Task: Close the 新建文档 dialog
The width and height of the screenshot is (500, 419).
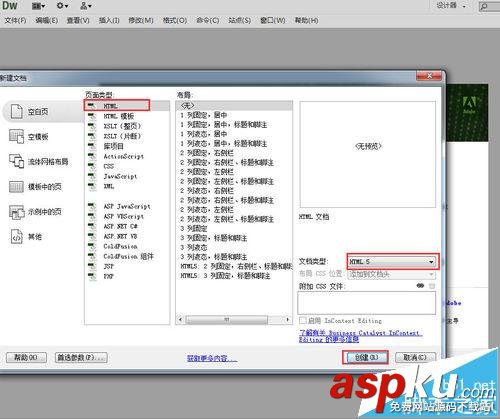Action: [429, 76]
